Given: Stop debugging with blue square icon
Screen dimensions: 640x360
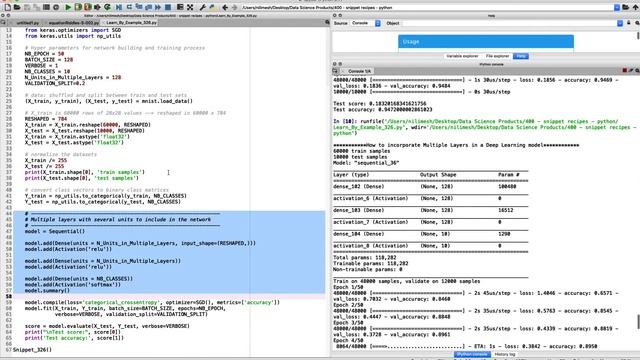Looking at the screenshot, I should [x=168, y=7].
